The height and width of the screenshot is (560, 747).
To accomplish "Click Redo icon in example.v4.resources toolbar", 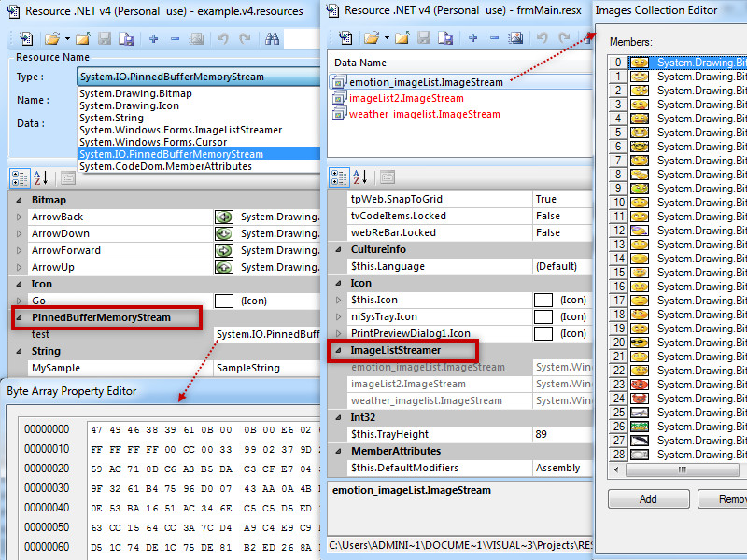I will pos(245,38).
